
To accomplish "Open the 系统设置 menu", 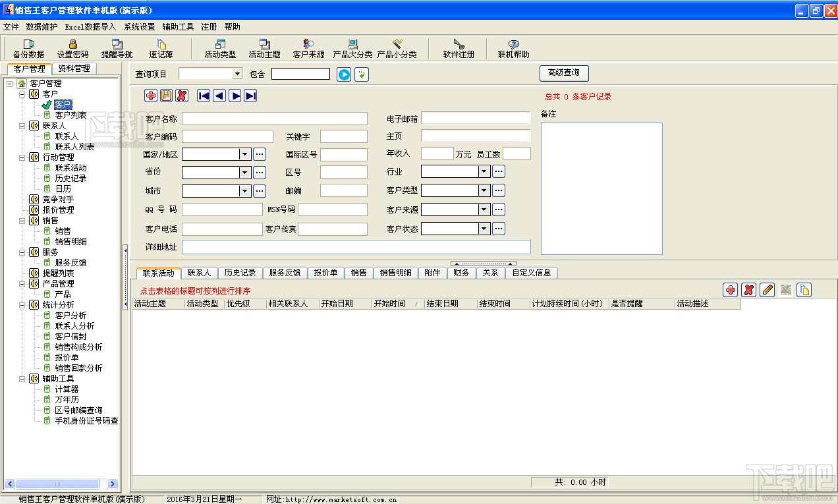I will coord(139,27).
